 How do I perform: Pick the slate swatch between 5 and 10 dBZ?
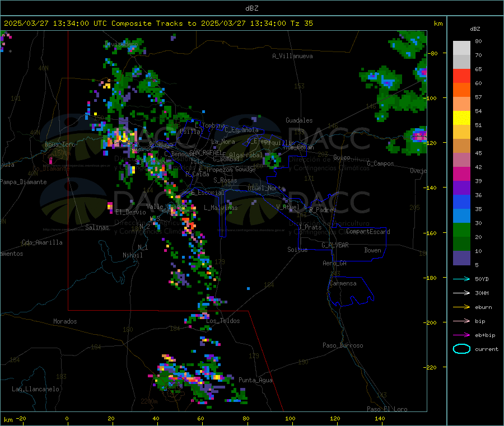(x=461, y=258)
